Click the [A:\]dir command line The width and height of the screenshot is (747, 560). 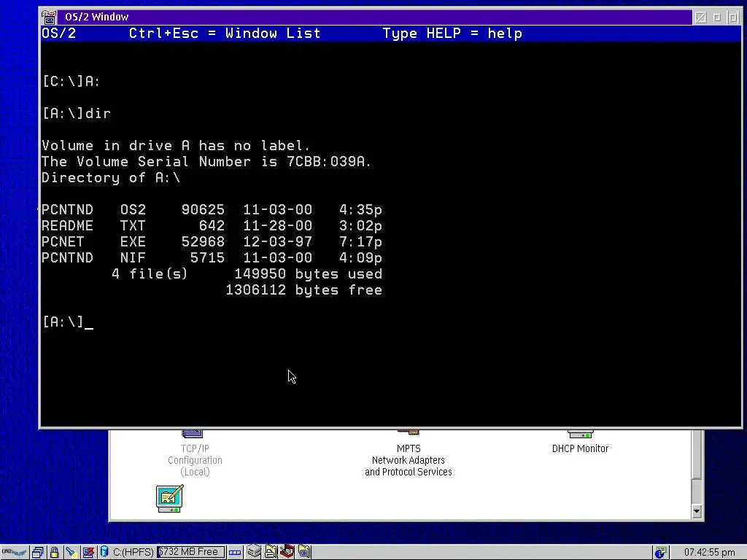(x=76, y=113)
